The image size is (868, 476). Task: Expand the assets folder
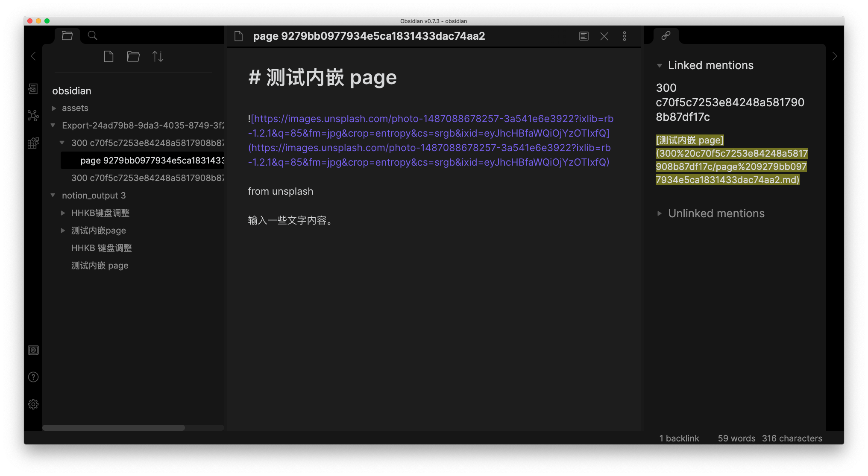click(x=54, y=108)
